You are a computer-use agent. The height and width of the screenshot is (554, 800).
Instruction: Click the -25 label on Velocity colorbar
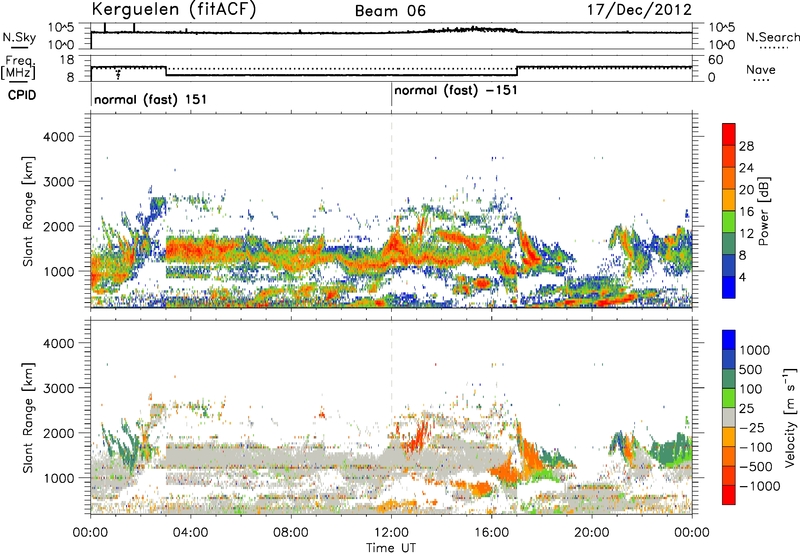click(752, 427)
